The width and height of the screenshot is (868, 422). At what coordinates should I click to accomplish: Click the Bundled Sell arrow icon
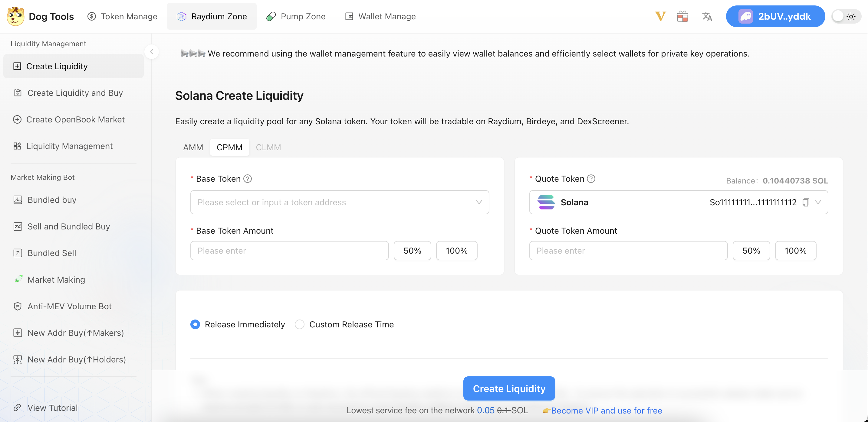click(18, 253)
